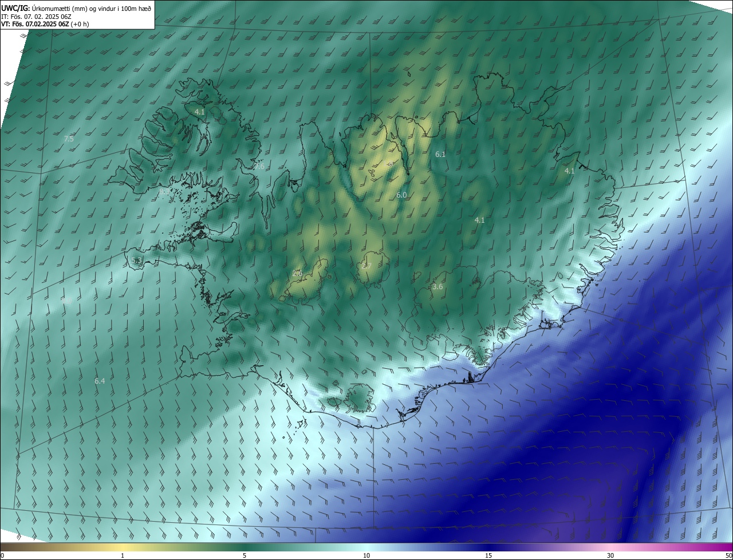This screenshot has height=560, width=733.
Task: Click the 15 tick on the color scale
Action: tap(488, 555)
